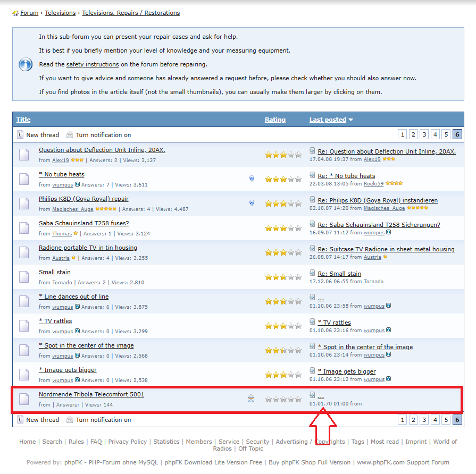The height and width of the screenshot is (474, 476).
Task: Sort by Last posted column arrow
Action: click(x=350, y=120)
